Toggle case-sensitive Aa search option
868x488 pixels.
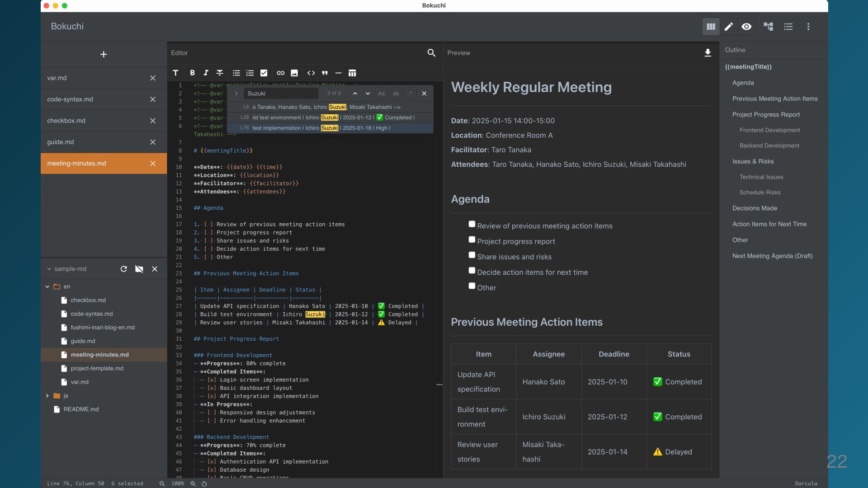tap(381, 94)
